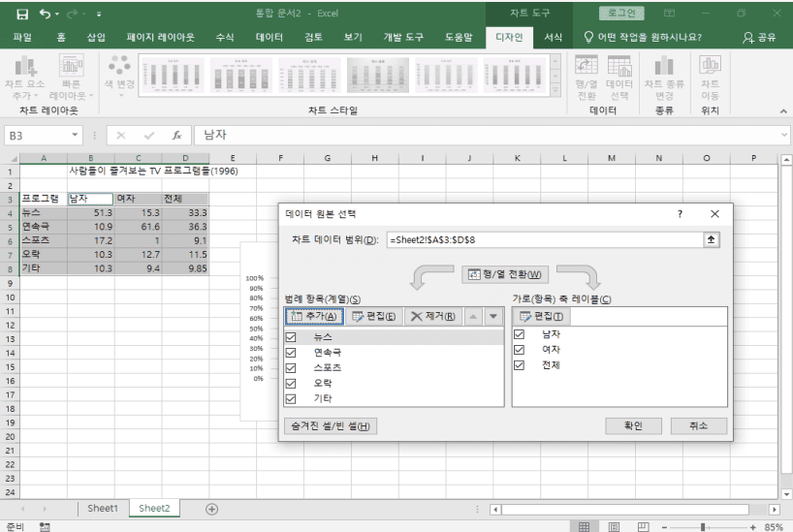Click the collapse range selector icon
Viewport: 793px width, 532px height.
click(713, 239)
